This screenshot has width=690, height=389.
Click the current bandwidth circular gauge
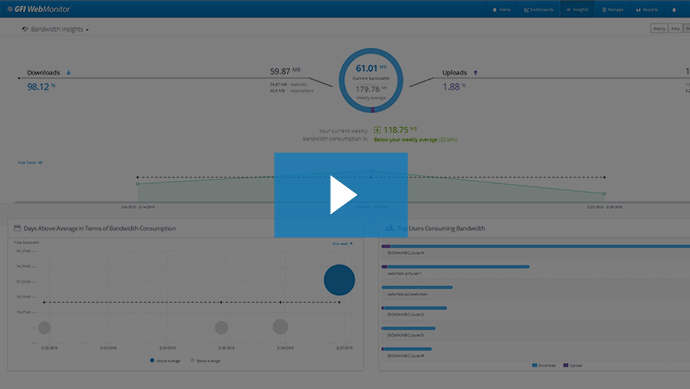[x=371, y=81]
